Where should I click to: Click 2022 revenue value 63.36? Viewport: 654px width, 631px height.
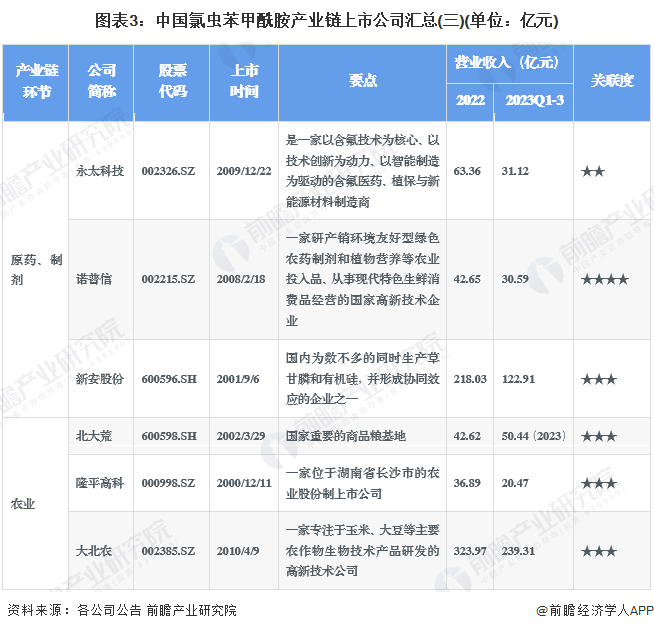(x=467, y=171)
